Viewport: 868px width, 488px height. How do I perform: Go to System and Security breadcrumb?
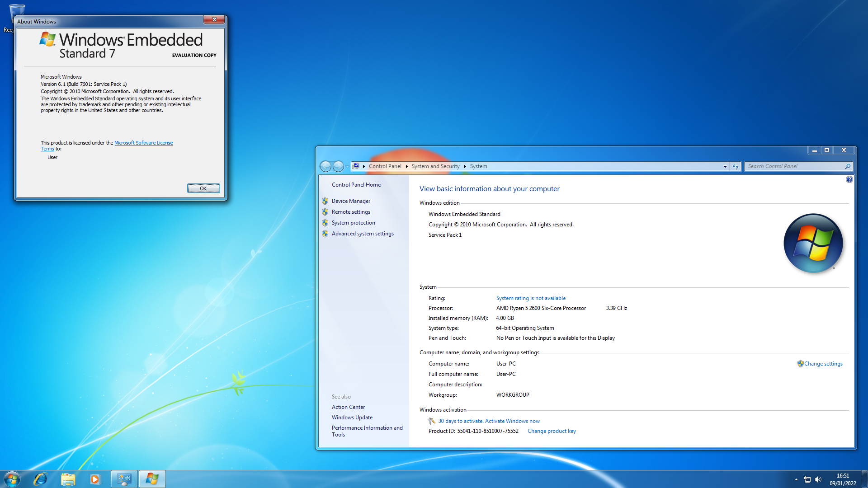pyautogui.click(x=435, y=166)
